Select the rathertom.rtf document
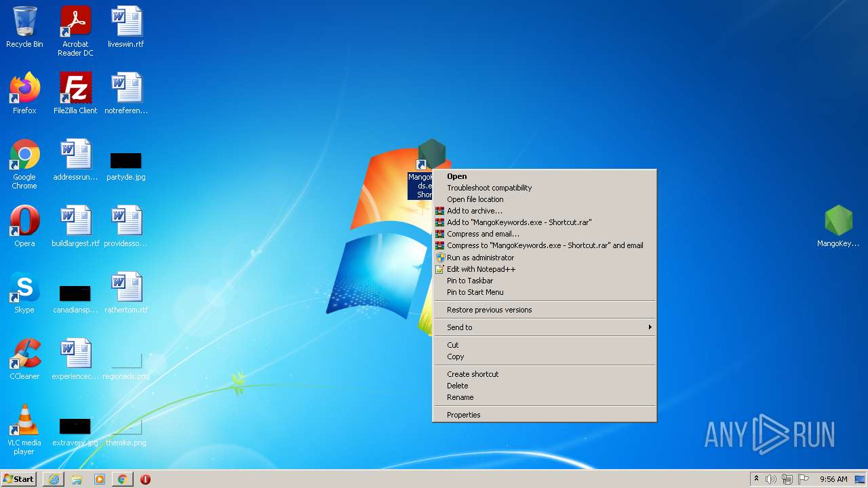Viewport: 868px width, 488px height. tap(126, 293)
